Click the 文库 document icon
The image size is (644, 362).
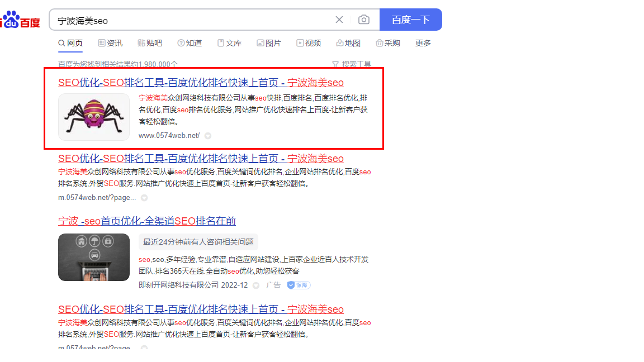(221, 42)
